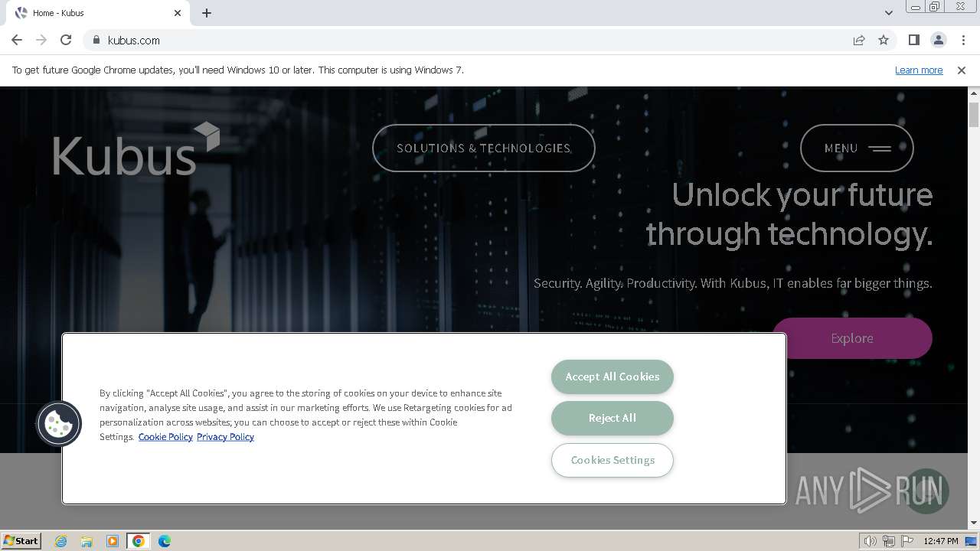This screenshot has height=551, width=980.
Task: Click the scrollbar down arrow
Action: point(974,523)
